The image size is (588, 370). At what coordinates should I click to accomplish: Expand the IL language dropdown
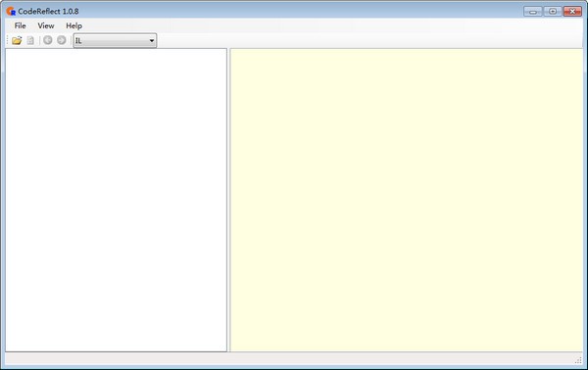point(115,40)
